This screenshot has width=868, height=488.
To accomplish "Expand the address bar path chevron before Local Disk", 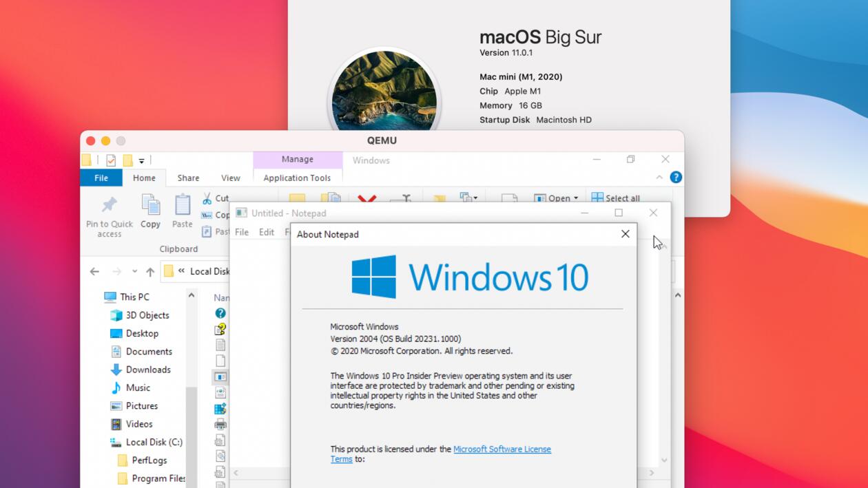I will [182, 270].
